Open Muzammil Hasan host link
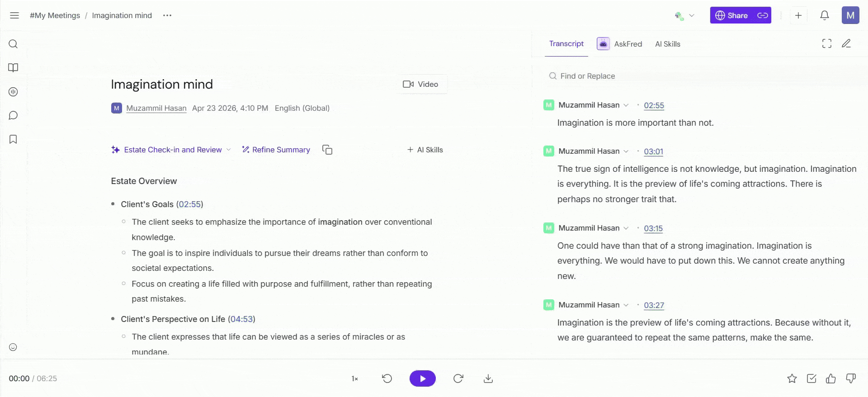Viewport: 868px width, 397px height. [x=156, y=108]
